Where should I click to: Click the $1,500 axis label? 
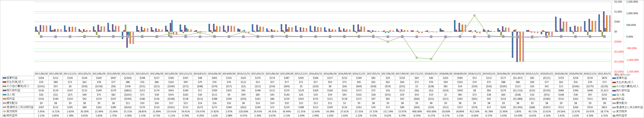coord(618,2)
